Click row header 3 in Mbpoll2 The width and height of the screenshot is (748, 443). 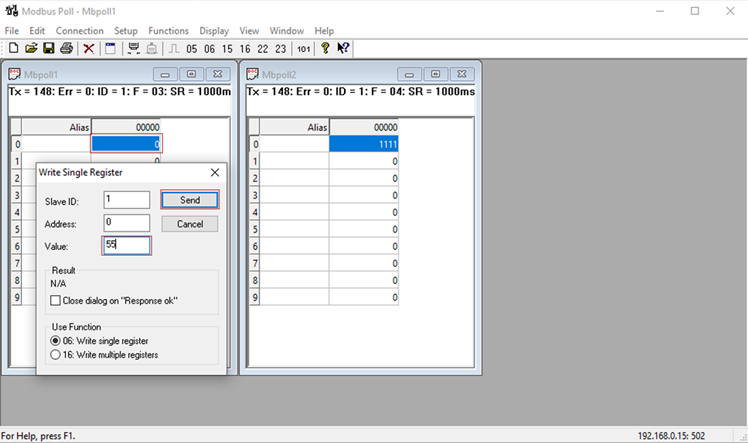coord(255,196)
